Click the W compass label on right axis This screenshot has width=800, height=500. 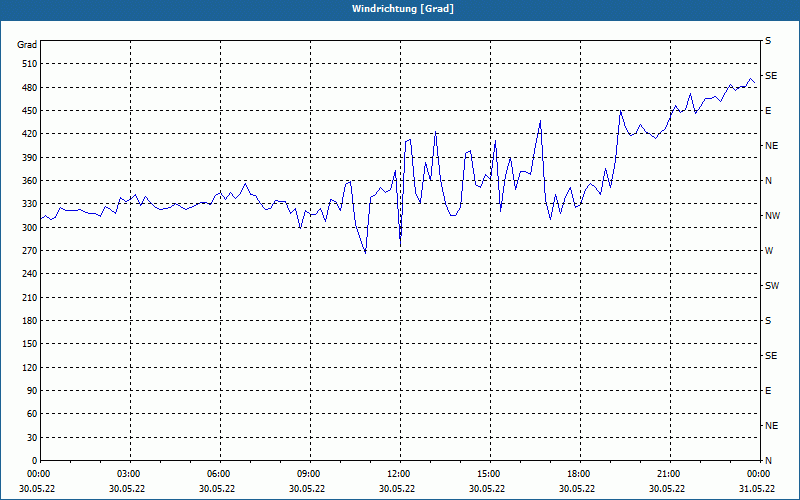(x=769, y=251)
